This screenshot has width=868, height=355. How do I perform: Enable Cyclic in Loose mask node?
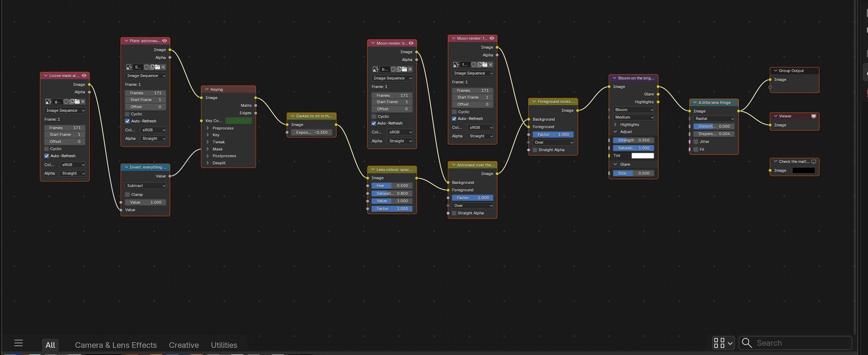tap(47, 149)
